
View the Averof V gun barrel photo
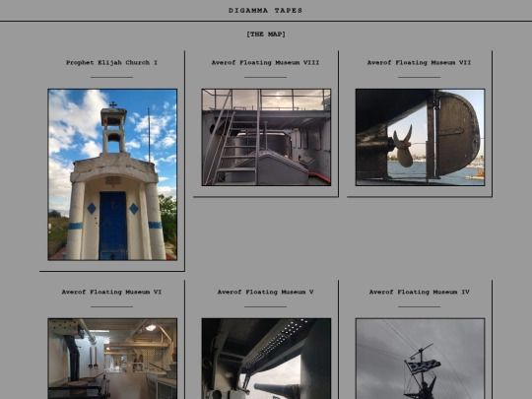click(x=266, y=359)
